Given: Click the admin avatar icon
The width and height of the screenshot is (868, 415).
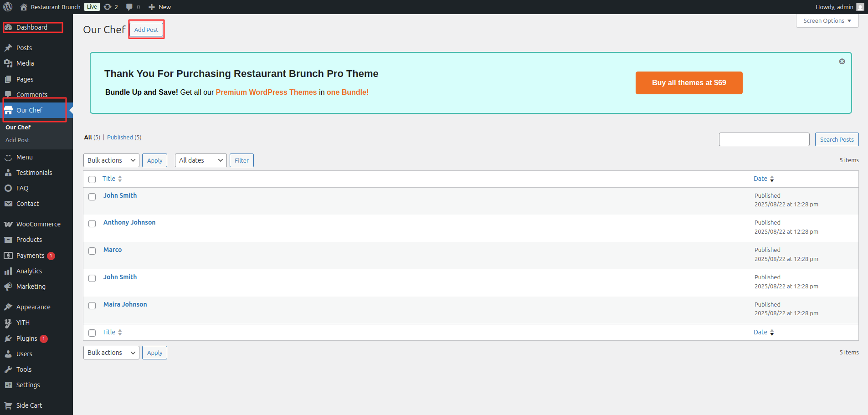Looking at the screenshot, I should click(860, 7).
